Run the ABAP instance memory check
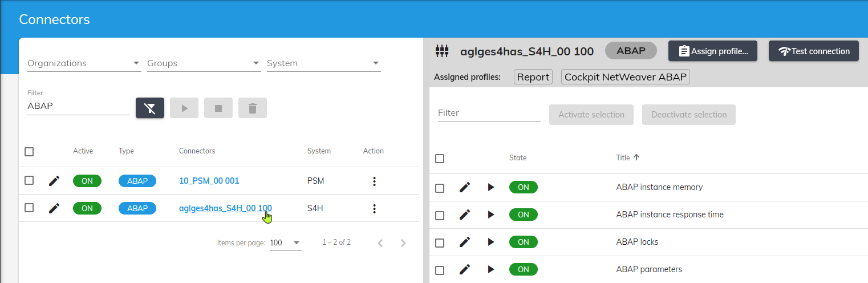This screenshot has height=283, width=868. pyautogui.click(x=491, y=187)
